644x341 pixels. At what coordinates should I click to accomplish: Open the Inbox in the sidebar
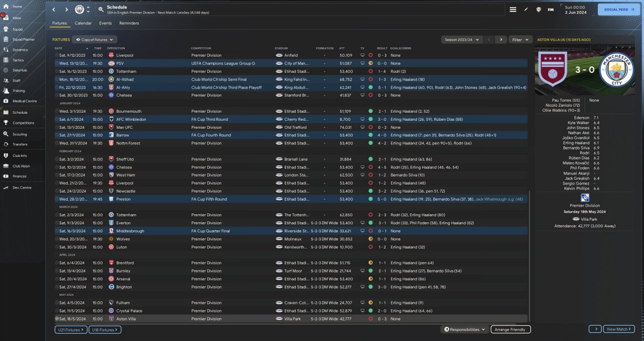click(17, 18)
